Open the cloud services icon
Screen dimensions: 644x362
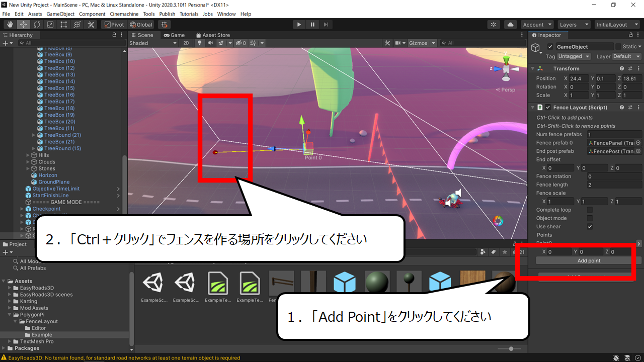coord(510,25)
